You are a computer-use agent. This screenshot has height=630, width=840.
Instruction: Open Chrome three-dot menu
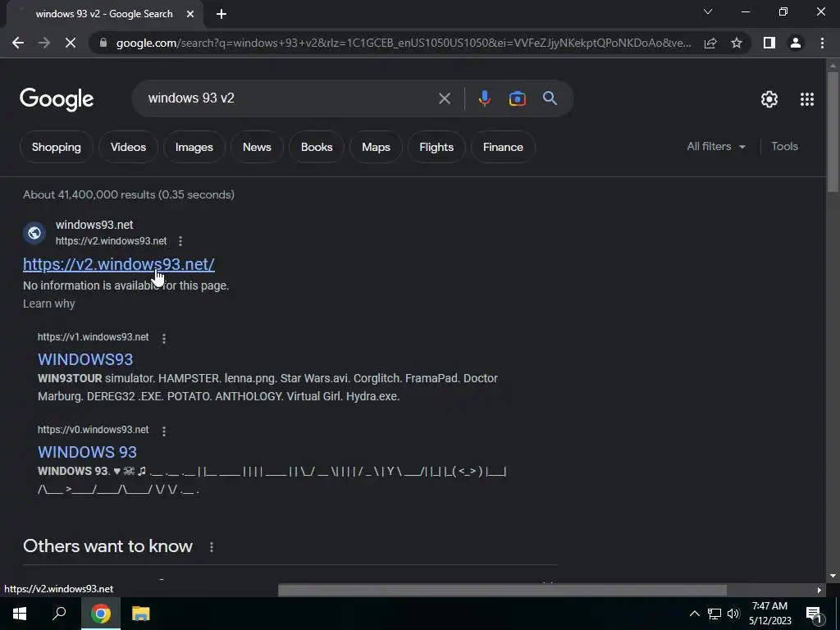822,43
